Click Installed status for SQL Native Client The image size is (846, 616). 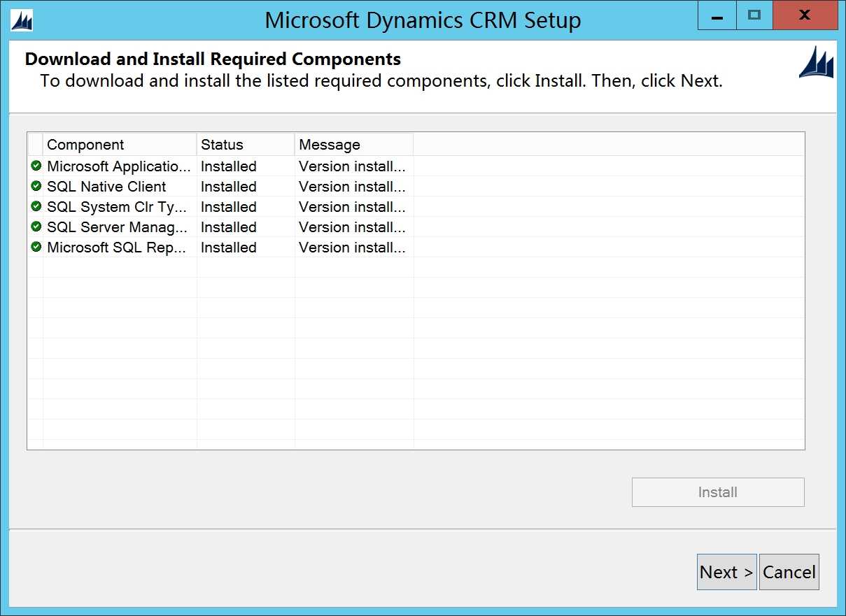pos(229,187)
